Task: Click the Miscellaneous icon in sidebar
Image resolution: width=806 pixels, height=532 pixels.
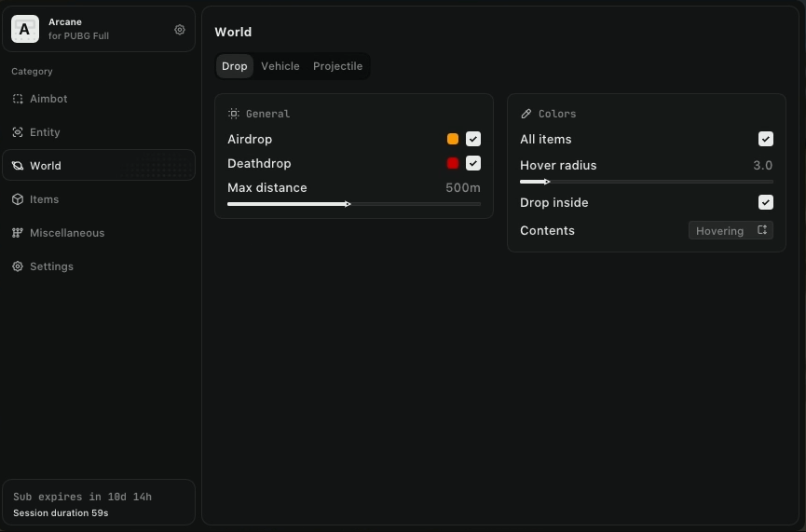Action: [18, 233]
